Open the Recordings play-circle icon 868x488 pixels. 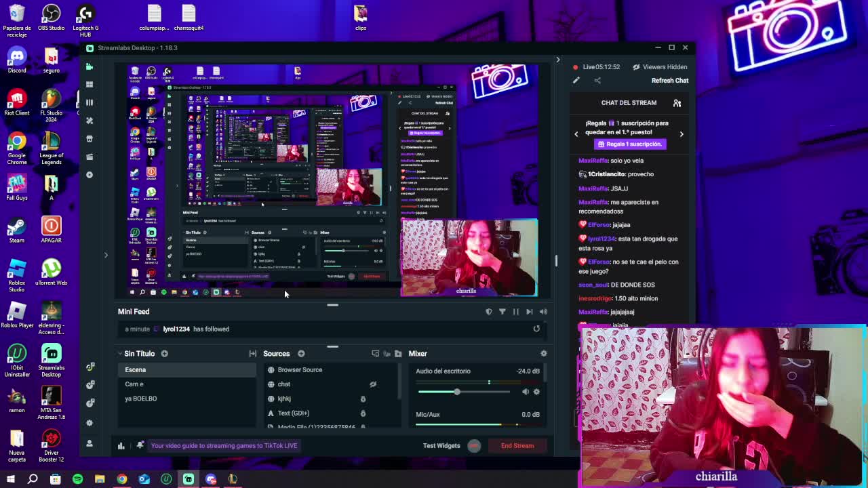point(90,175)
